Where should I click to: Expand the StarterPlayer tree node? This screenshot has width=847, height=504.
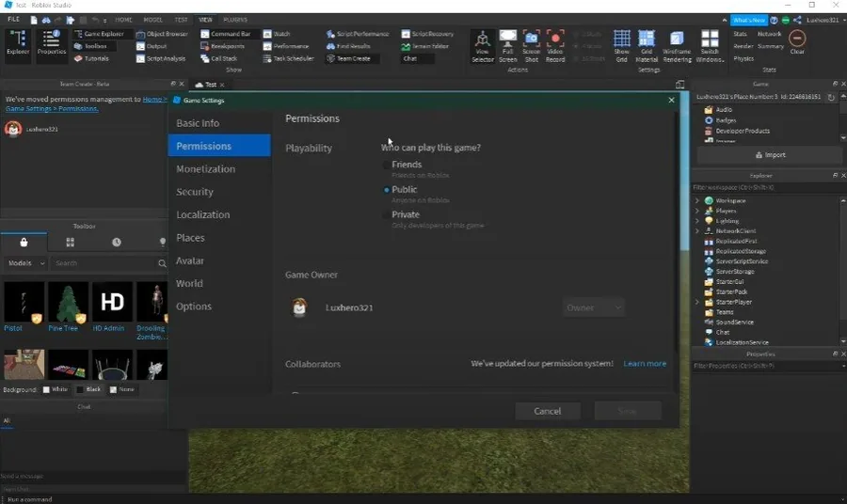(x=696, y=302)
